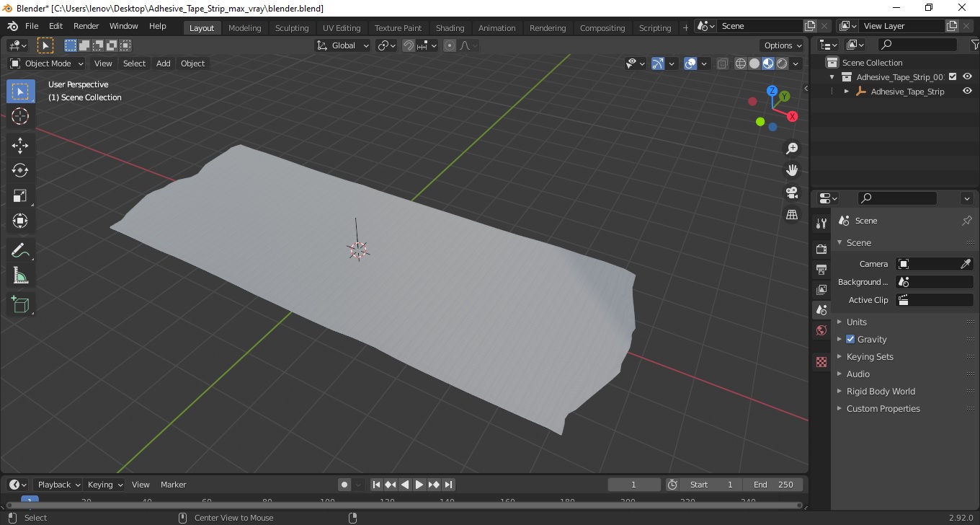Select the Scale tool
The image size is (980, 525).
(x=20, y=196)
